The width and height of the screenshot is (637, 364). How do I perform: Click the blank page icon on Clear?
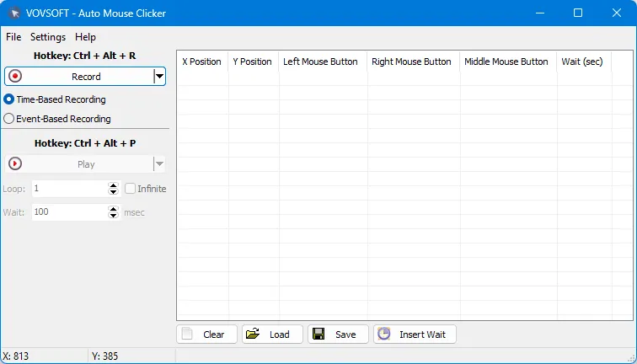coord(187,335)
